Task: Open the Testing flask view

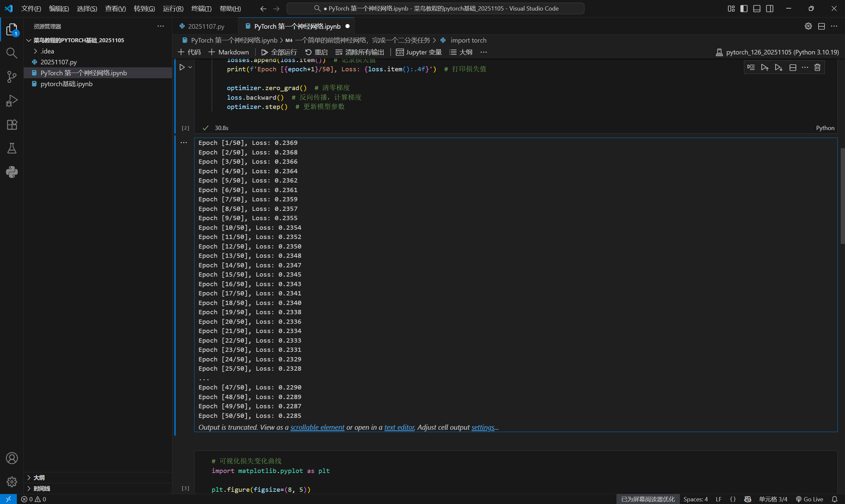Action: pyautogui.click(x=12, y=148)
